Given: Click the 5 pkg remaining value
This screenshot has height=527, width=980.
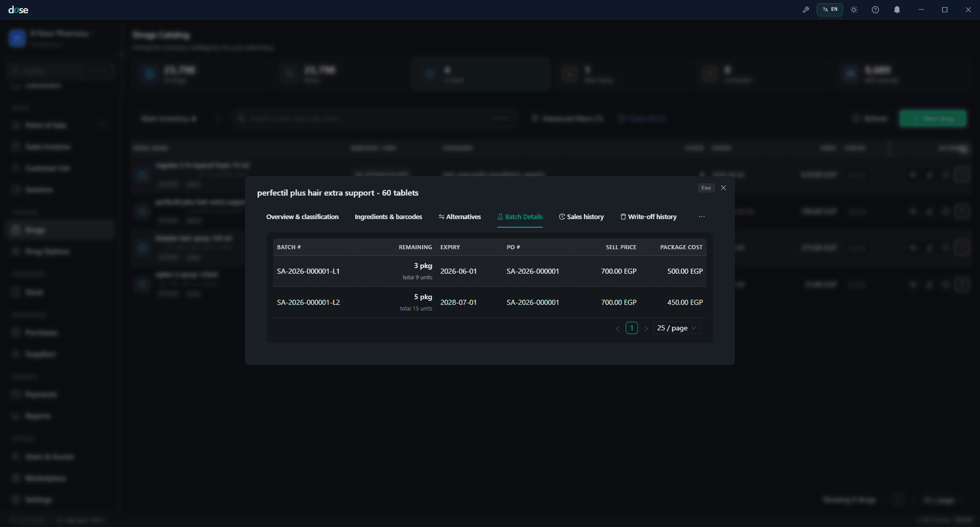Looking at the screenshot, I should click(423, 297).
